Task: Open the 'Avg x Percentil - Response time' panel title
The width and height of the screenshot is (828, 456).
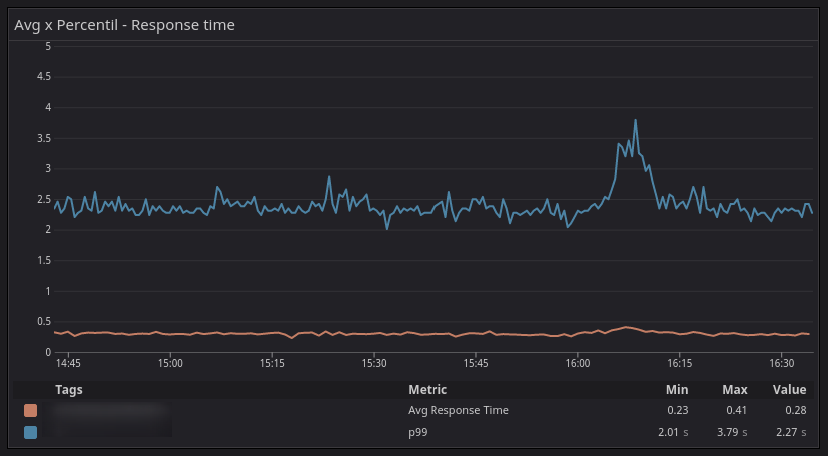Action: (x=124, y=25)
